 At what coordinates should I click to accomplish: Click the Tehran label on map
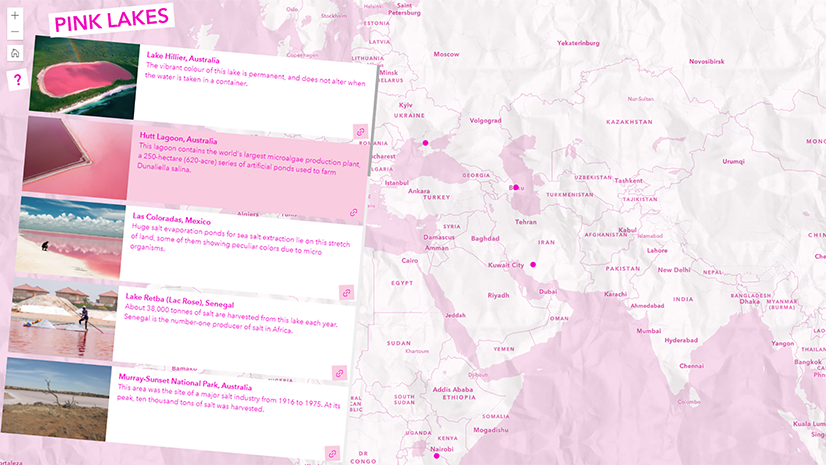pyautogui.click(x=526, y=222)
